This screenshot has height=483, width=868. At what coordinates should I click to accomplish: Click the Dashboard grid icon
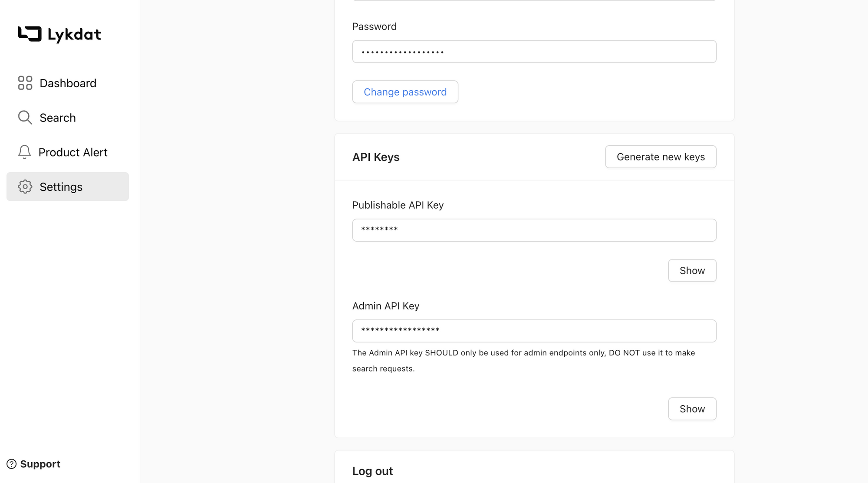click(25, 83)
